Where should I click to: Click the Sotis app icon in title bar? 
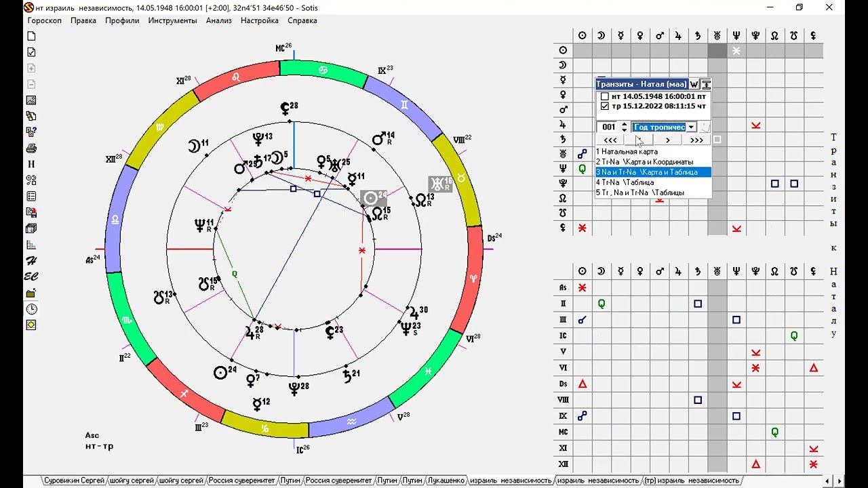click(x=28, y=7)
